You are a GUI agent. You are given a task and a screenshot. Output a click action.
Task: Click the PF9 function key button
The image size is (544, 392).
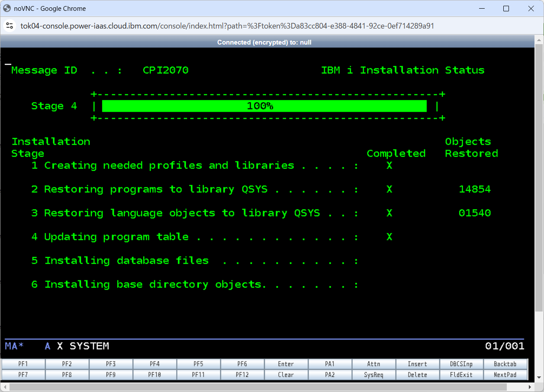pyautogui.click(x=111, y=375)
